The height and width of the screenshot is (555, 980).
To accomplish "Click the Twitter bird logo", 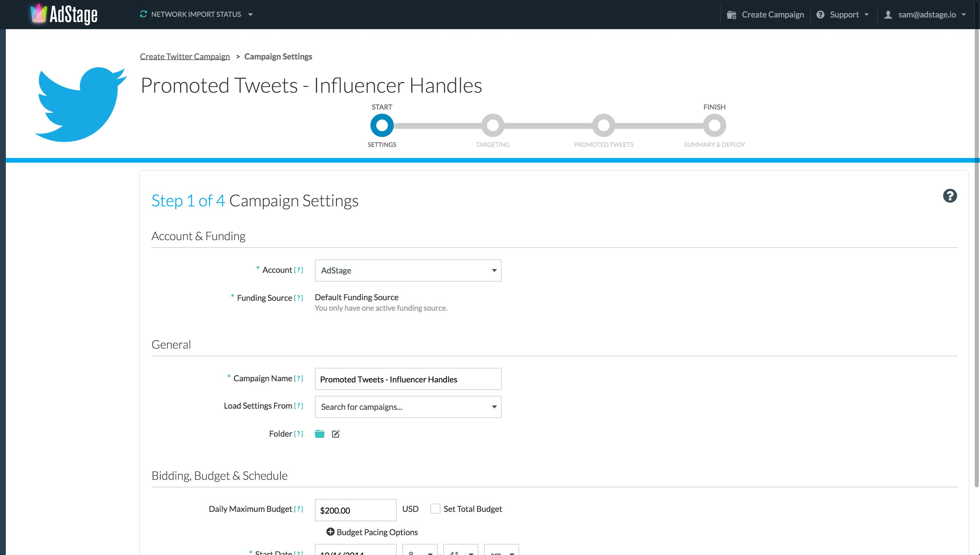I will tap(81, 104).
